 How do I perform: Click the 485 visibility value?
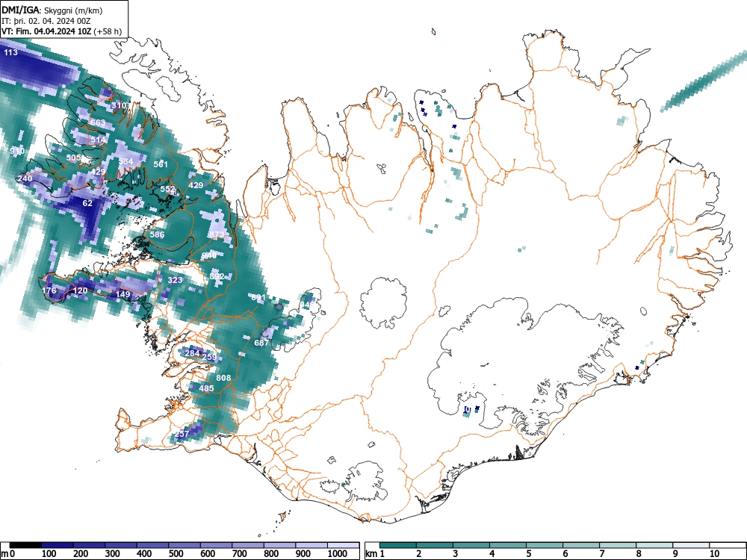tap(206, 388)
